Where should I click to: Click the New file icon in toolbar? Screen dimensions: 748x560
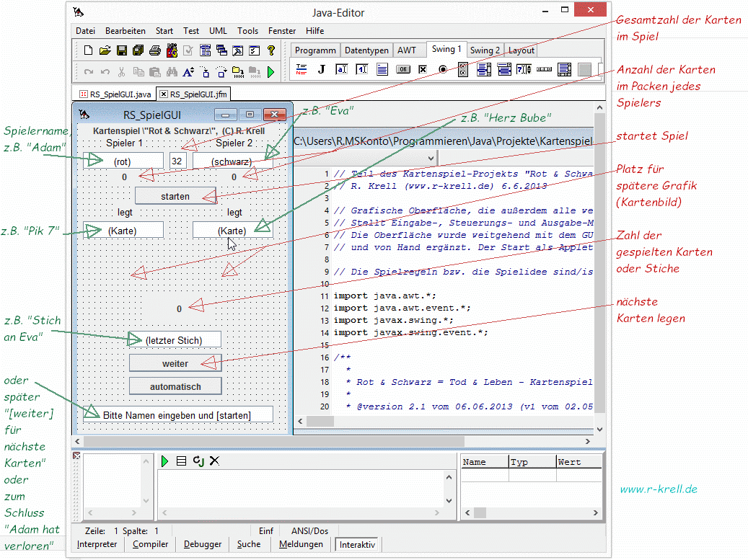pos(88,50)
